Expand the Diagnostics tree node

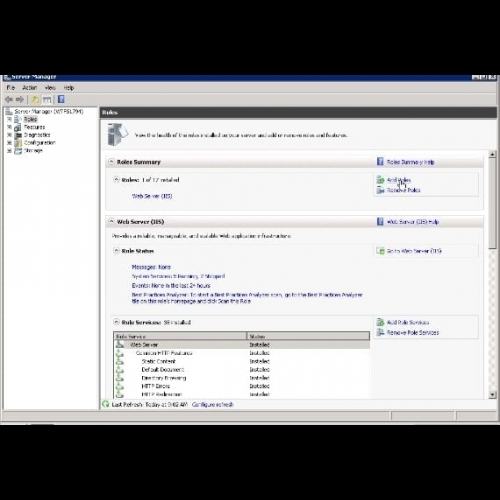9,135
